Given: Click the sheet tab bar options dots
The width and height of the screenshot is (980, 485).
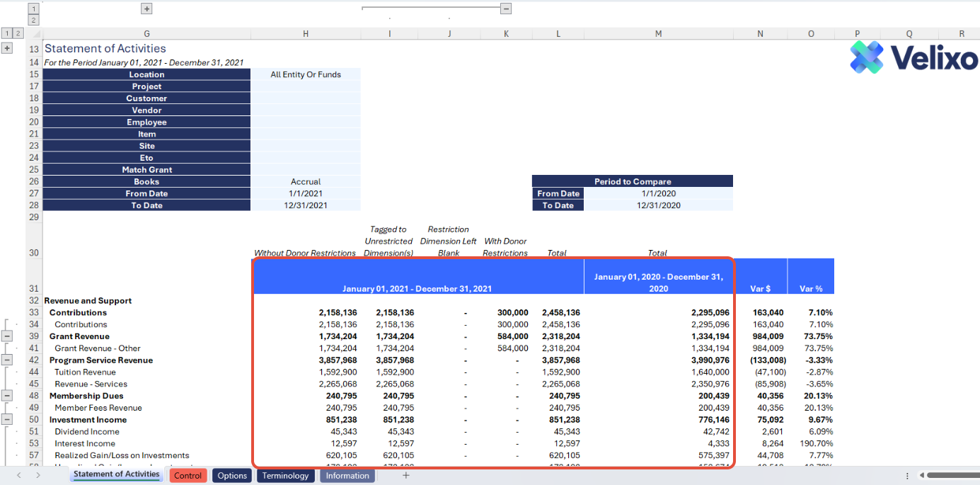Looking at the screenshot, I should coord(907,476).
